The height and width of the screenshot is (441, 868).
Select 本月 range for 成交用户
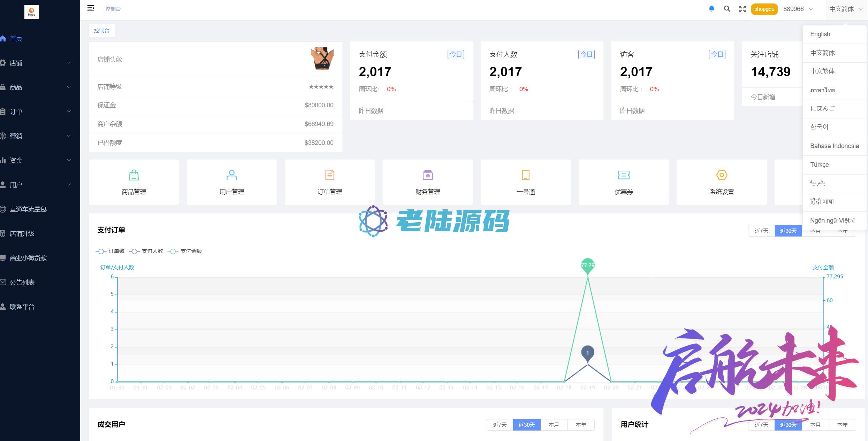pyautogui.click(x=554, y=425)
